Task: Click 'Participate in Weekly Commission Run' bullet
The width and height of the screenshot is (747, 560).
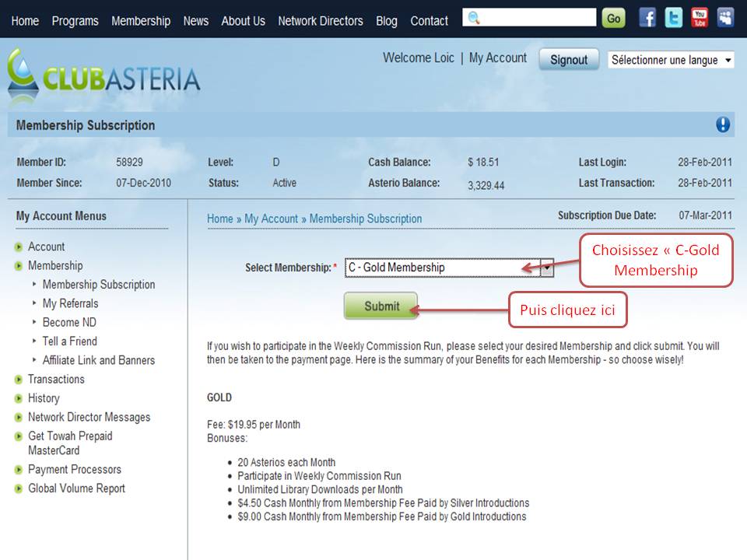Action: coord(319,476)
